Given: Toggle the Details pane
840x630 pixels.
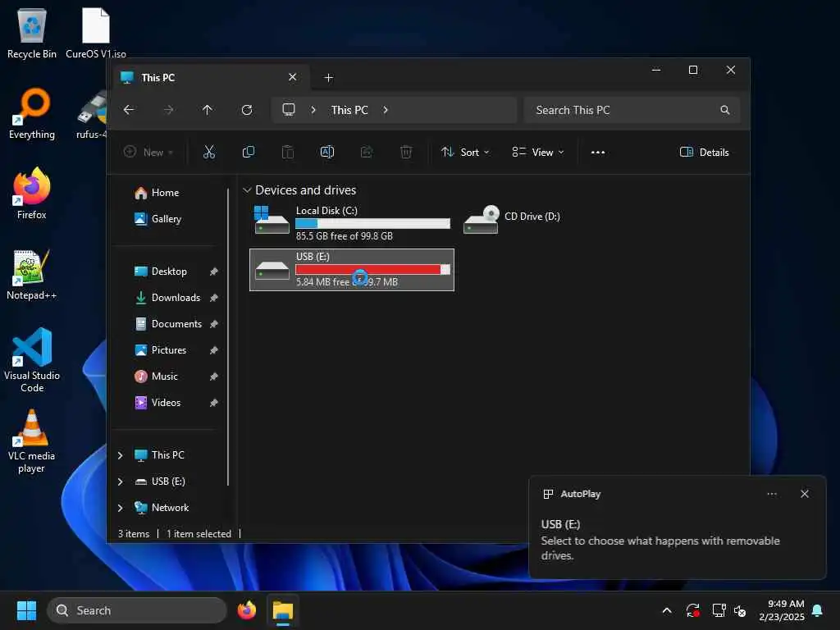Looking at the screenshot, I should click(x=704, y=152).
